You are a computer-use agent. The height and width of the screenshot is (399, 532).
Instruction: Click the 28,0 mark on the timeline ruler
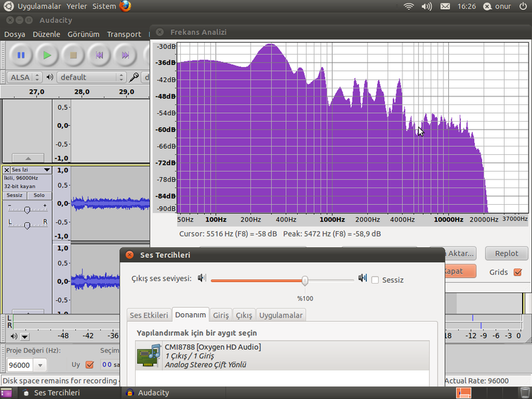[x=82, y=92]
